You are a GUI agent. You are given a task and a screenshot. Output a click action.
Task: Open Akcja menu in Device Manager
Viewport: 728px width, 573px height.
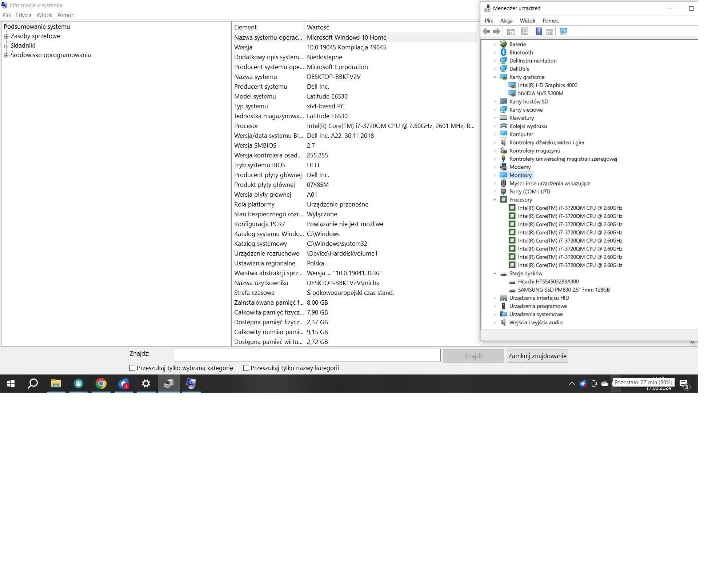(506, 21)
